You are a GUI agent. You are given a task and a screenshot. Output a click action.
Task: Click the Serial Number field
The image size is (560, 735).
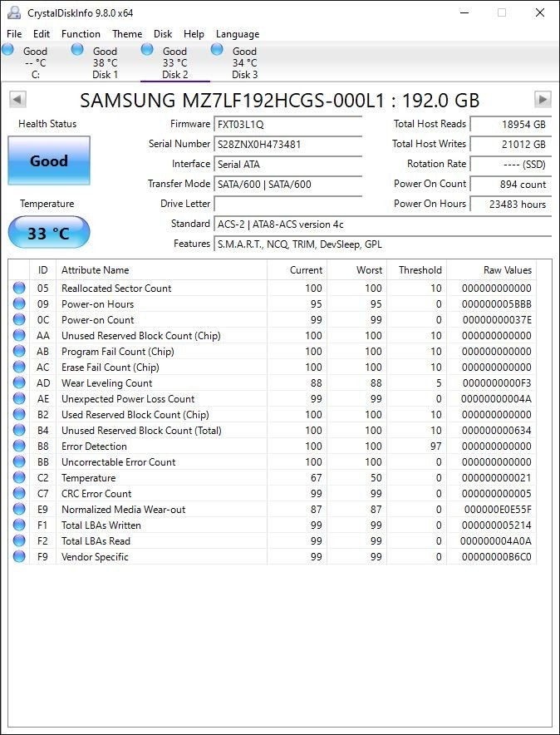point(288,145)
